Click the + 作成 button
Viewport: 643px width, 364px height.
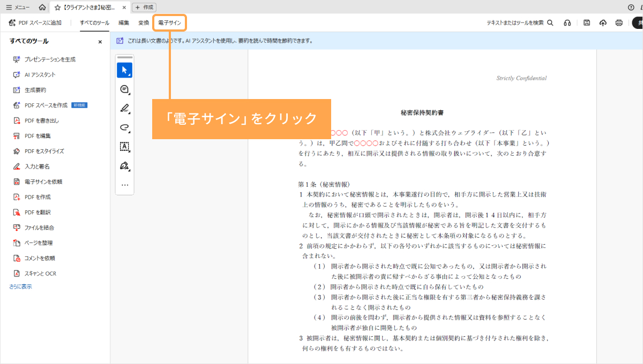pyautogui.click(x=144, y=7)
